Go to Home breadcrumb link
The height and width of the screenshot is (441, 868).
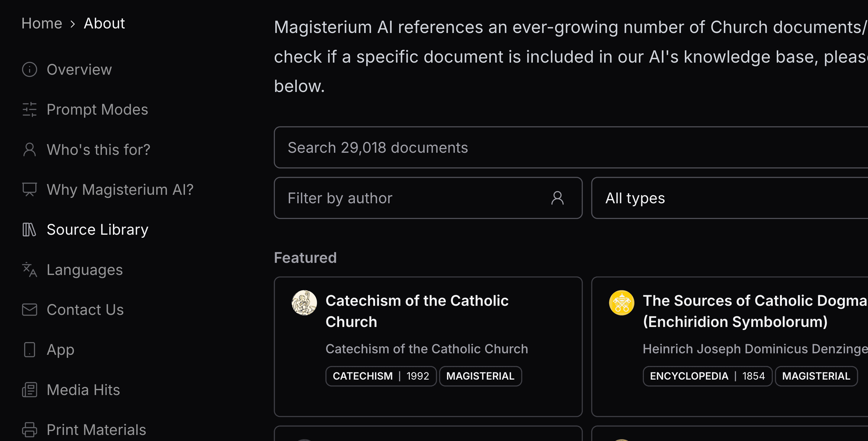pos(42,23)
